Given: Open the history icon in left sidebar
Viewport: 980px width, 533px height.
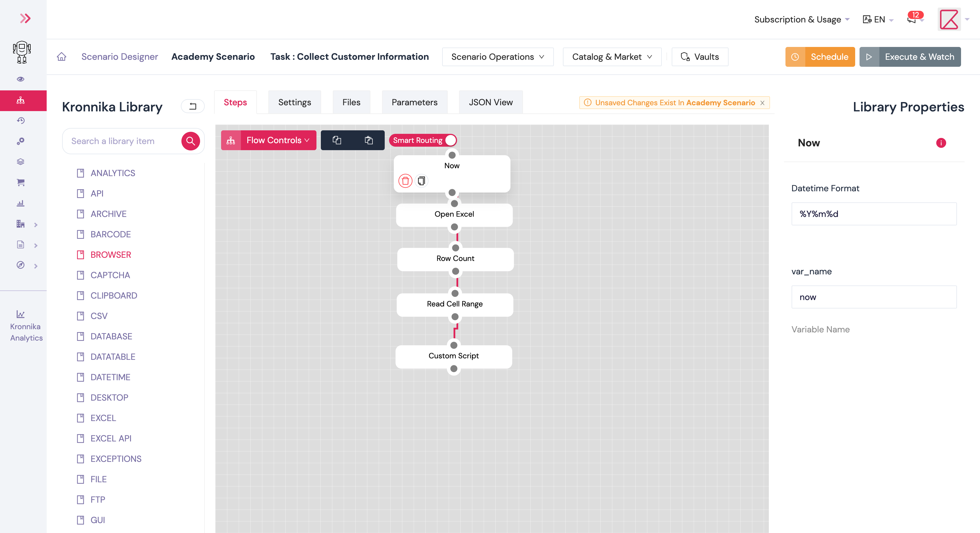Looking at the screenshot, I should [x=20, y=120].
